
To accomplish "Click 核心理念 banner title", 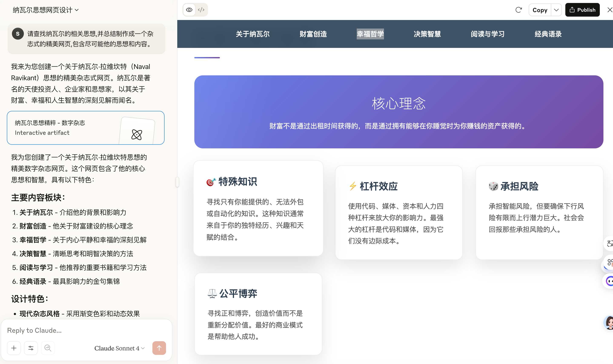I will [398, 103].
